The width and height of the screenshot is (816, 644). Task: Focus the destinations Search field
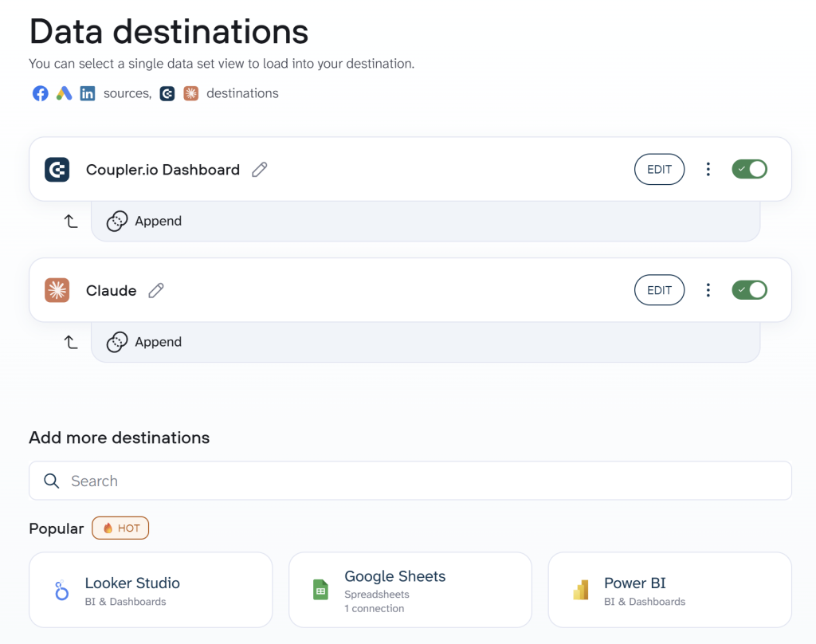point(410,481)
